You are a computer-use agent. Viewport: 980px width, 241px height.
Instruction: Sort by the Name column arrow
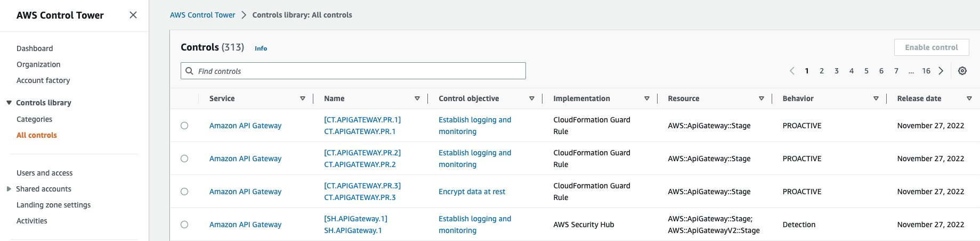(x=417, y=98)
